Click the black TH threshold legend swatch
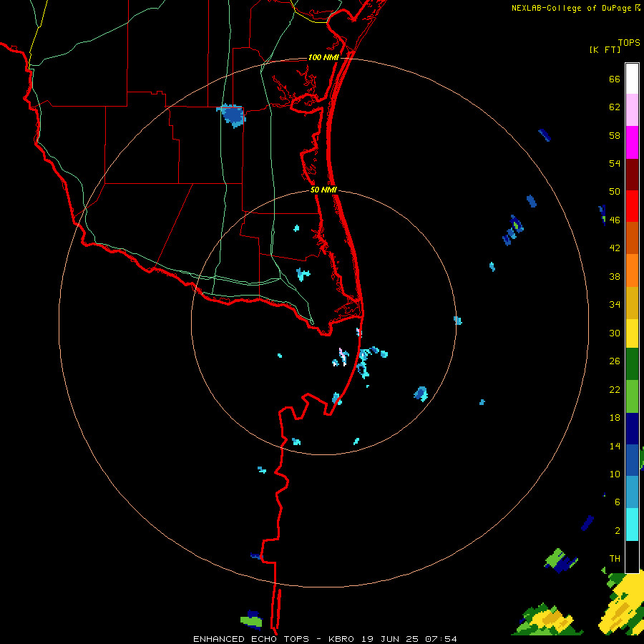 coord(632,557)
